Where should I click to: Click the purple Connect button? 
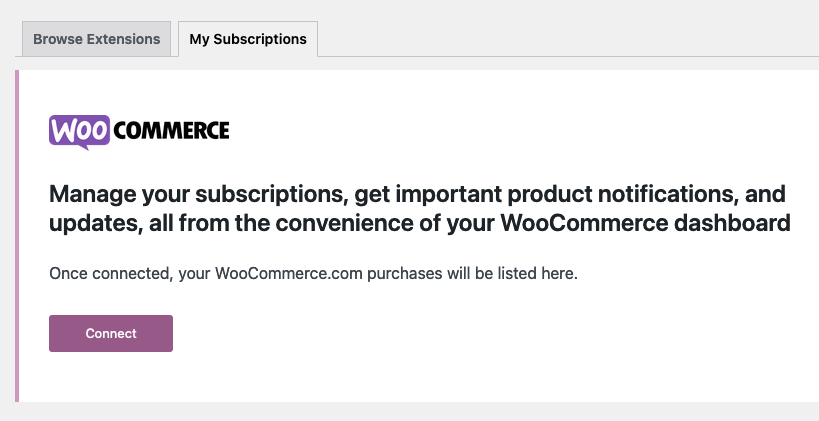pos(111,333)
